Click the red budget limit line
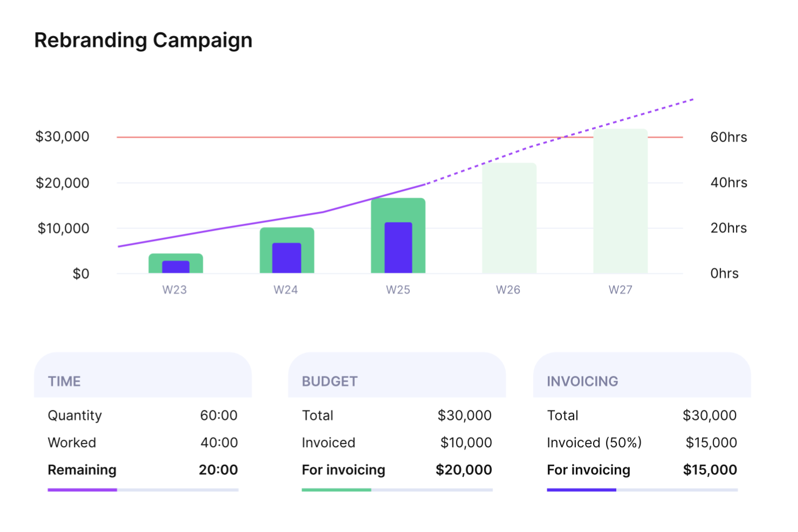Viewport: 798px width, 532px height. (324, 137)
